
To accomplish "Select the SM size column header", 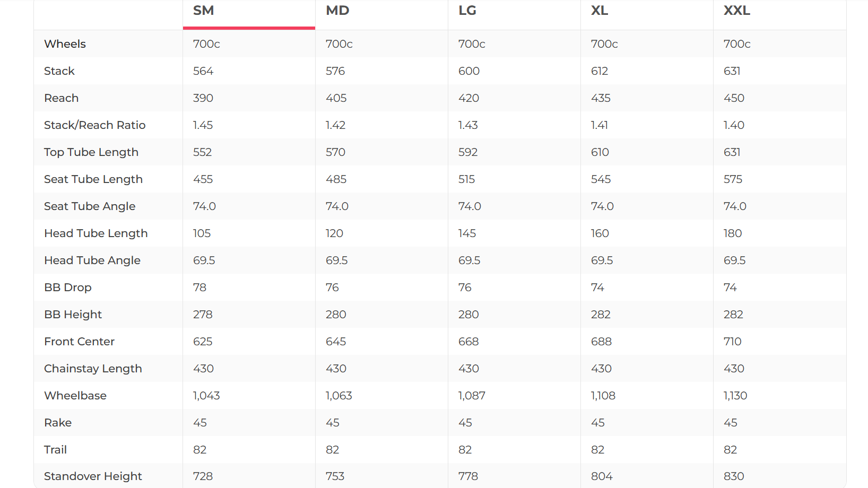I will 204,11.
